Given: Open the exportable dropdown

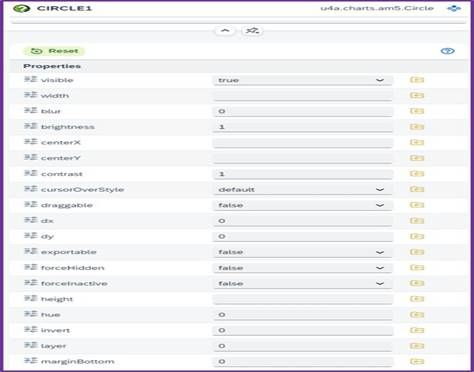Looking at the screenshot, I should click(x=303, y=252).
